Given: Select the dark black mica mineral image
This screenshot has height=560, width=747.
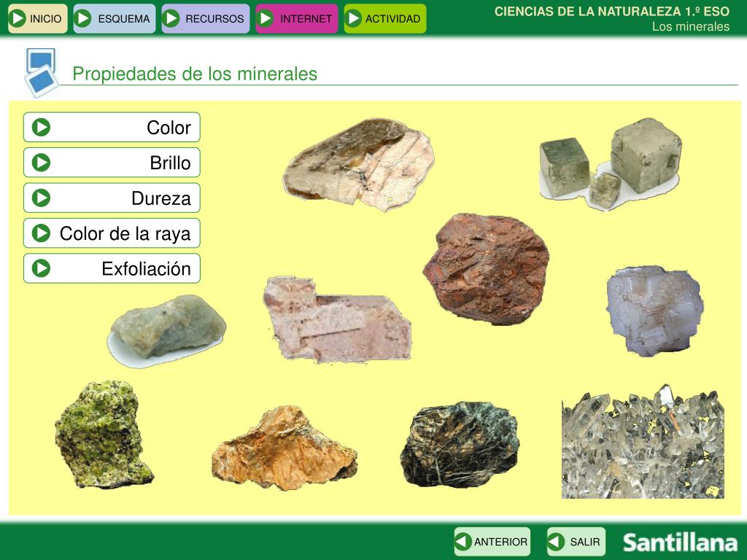Looking at the screenshot, I should (x=460, y=445).
